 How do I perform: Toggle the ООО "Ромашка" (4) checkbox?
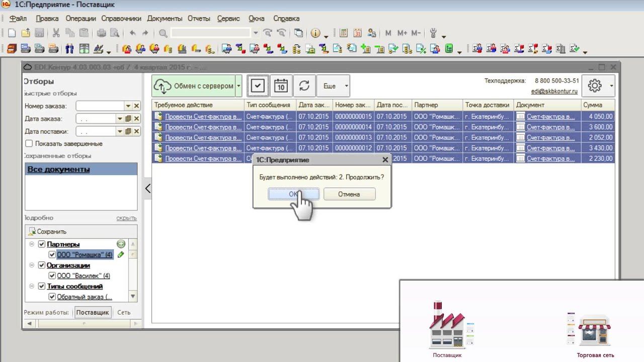click(x=52, y=255)
